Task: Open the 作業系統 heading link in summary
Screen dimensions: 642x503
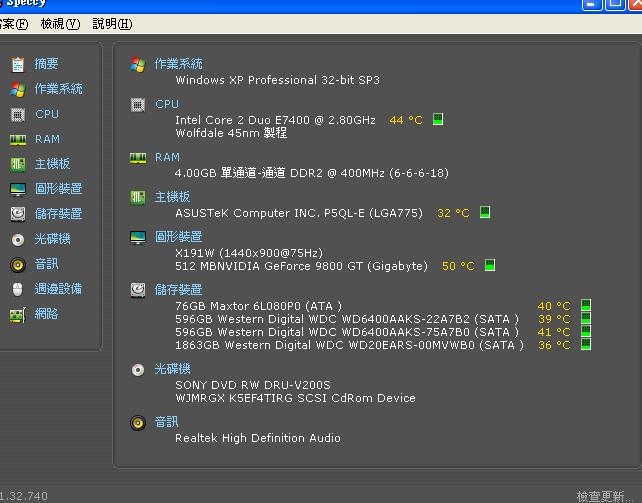Action: coord(179,64)
